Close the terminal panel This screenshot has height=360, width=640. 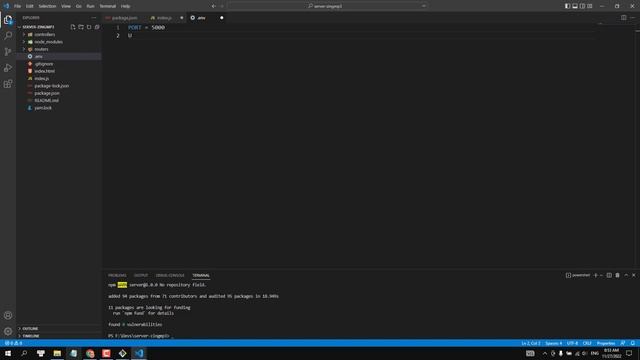coord(633,275)
